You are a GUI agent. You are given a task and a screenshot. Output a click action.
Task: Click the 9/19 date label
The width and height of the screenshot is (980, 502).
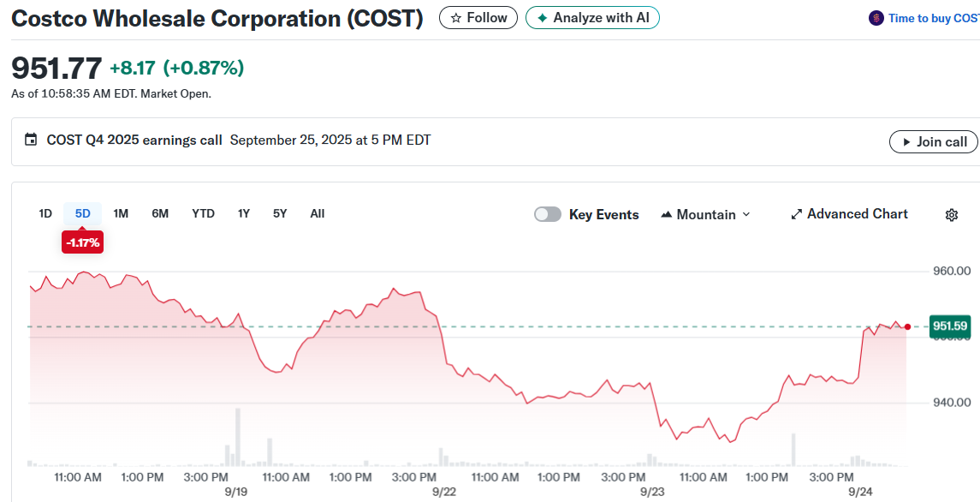(236, 492)
